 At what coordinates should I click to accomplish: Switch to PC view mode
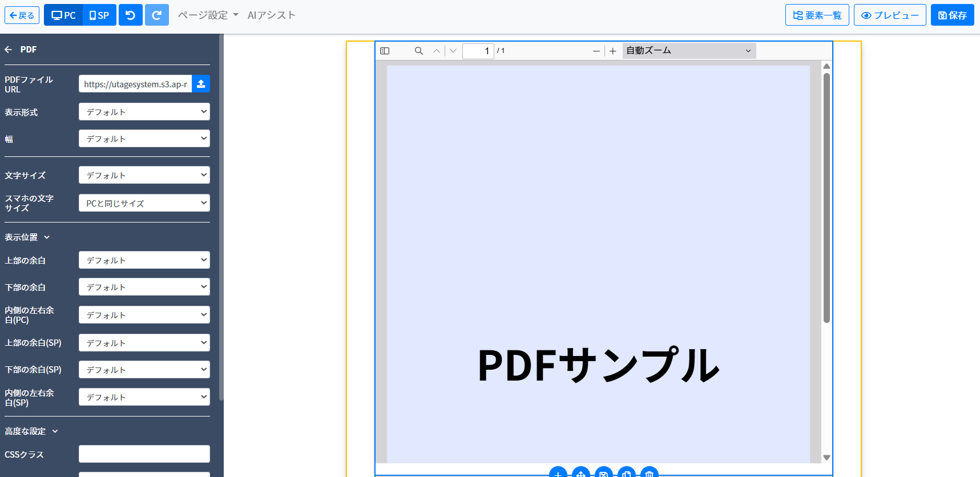(63, 15)
